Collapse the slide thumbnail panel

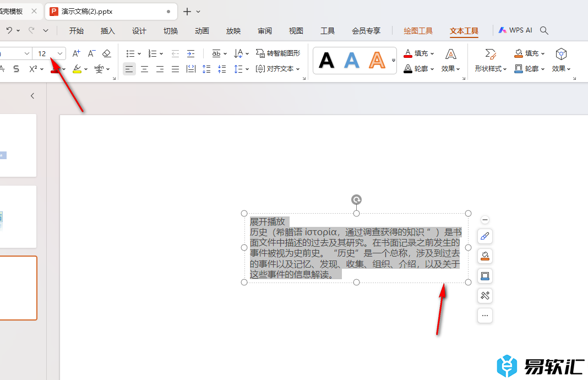click(32, 96)
